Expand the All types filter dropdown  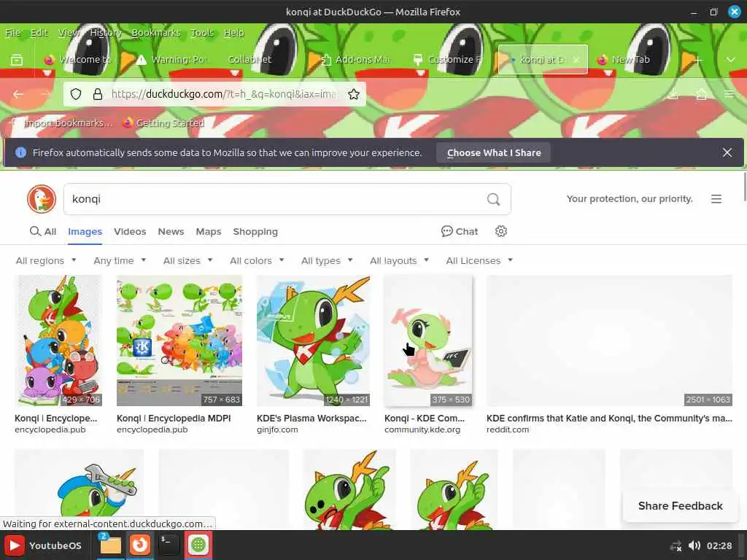327,260
